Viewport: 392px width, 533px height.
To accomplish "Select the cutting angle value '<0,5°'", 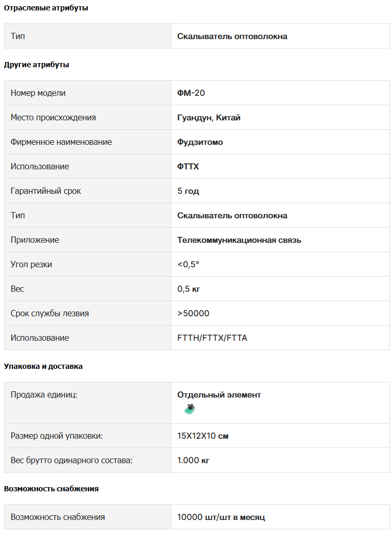I will tap(188, 265).
